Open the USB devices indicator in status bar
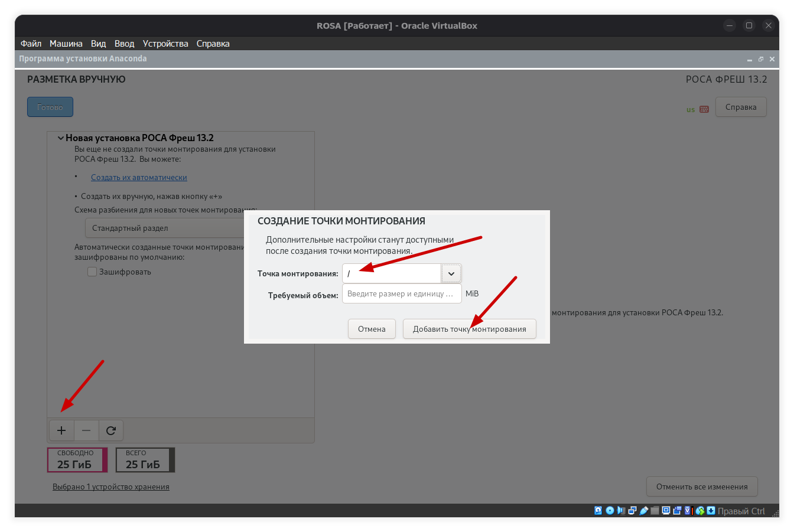 644,511
